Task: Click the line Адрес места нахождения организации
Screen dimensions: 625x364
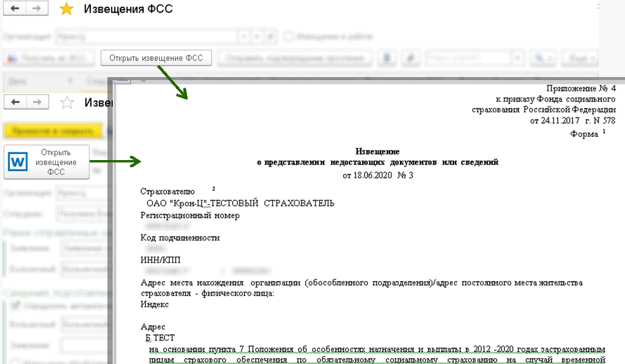Action: click(x=361, y=283)
